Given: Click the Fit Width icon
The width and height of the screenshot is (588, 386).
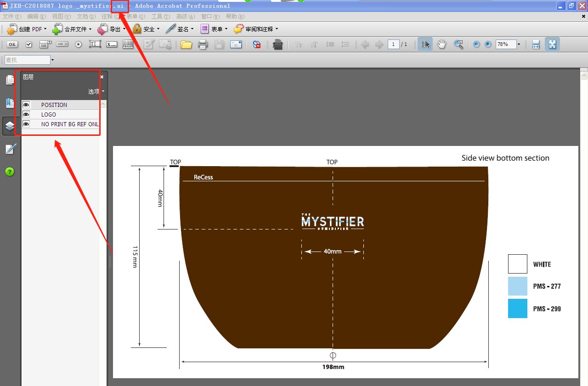Looking at the screenshot, I should (536, 45).
